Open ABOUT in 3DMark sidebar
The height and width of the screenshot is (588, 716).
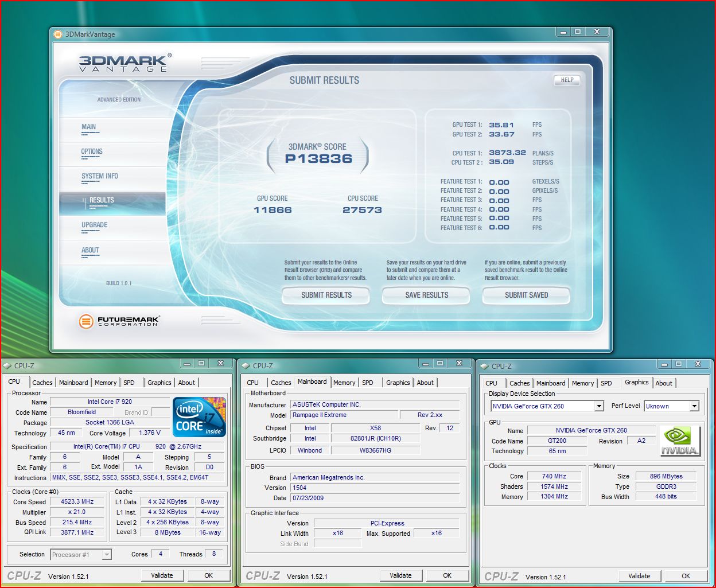[x=90, y=251]
